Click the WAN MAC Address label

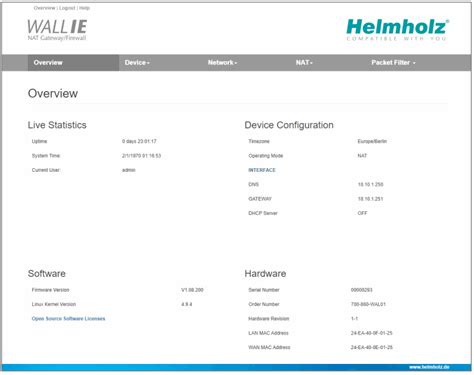coord(269,347)
